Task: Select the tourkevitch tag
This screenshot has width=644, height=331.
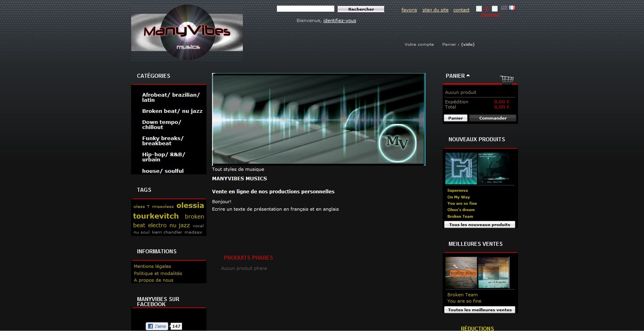Action: coord(156,216)
